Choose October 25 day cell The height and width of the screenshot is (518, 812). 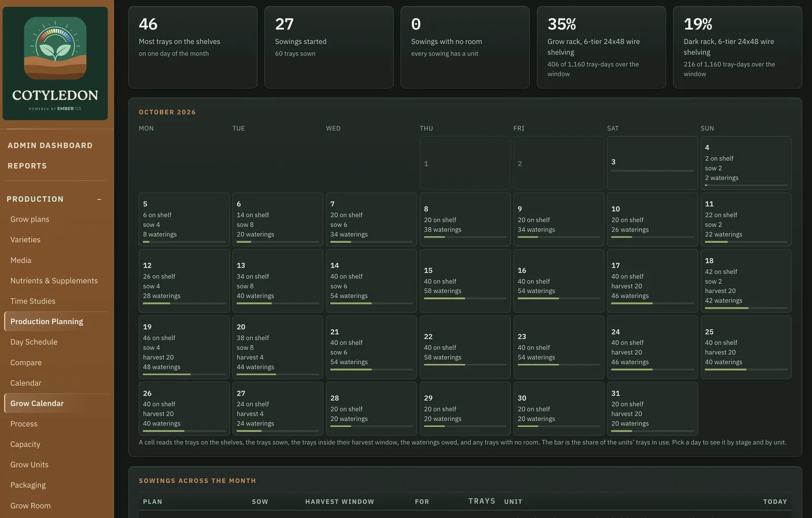[746, 347]
